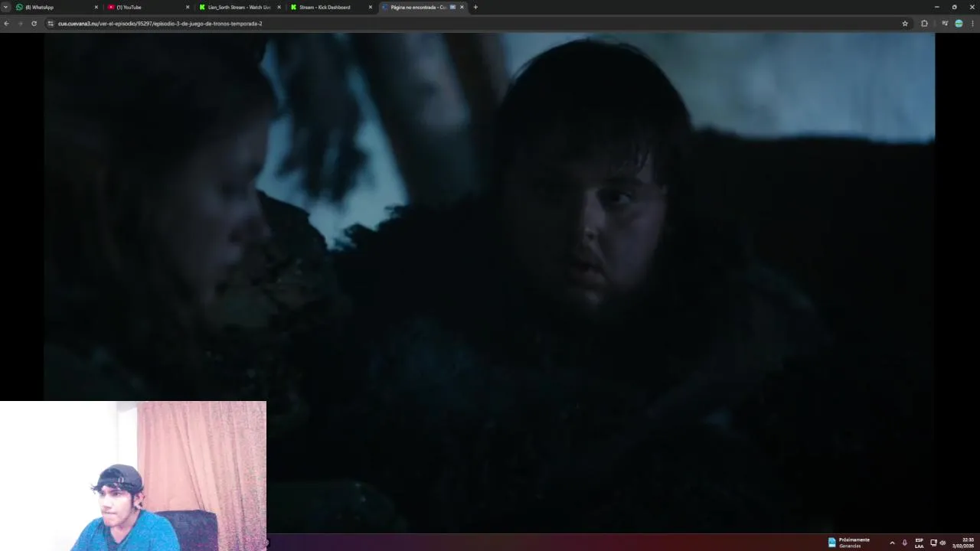Go back to the previous page
The image size is (980, 551).
pyautogui.click(x=6, y=24)
